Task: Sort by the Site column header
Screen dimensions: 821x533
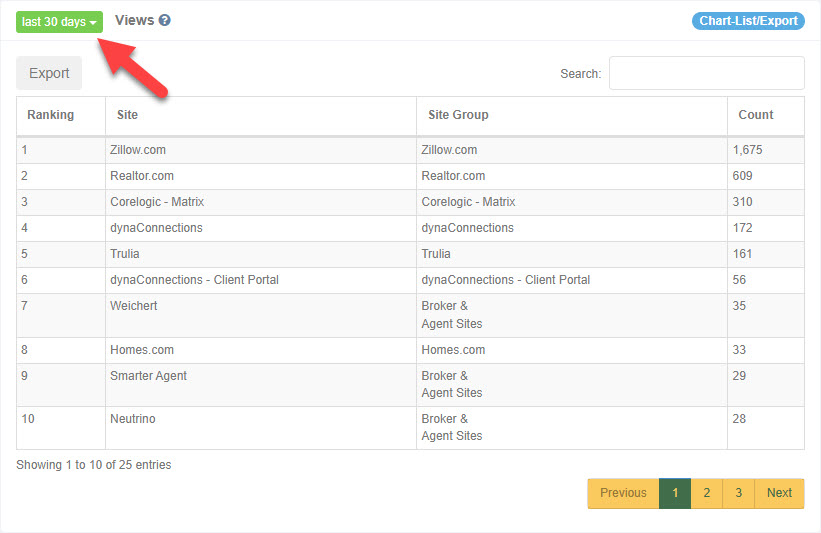Action: pos(261,115)
